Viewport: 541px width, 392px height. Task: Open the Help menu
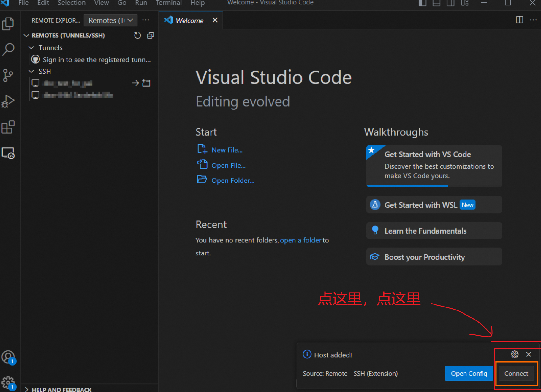(x=197, y=3)
